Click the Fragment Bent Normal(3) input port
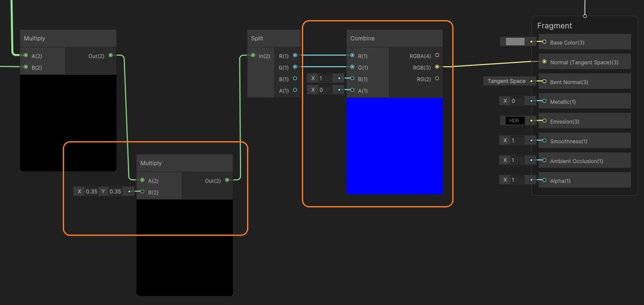 pyautogui.click(x=544, y=81)
